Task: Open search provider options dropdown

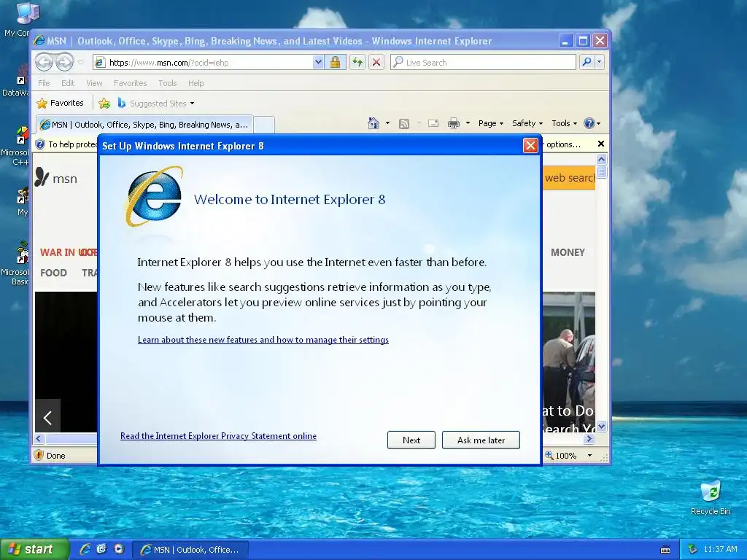Action: [600, 62]
